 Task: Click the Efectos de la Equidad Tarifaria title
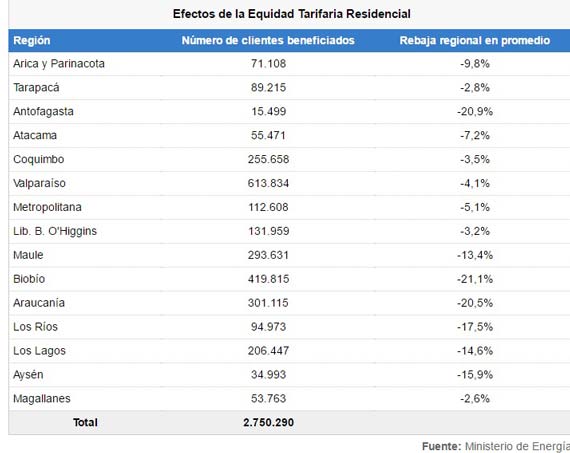[292, 14]
